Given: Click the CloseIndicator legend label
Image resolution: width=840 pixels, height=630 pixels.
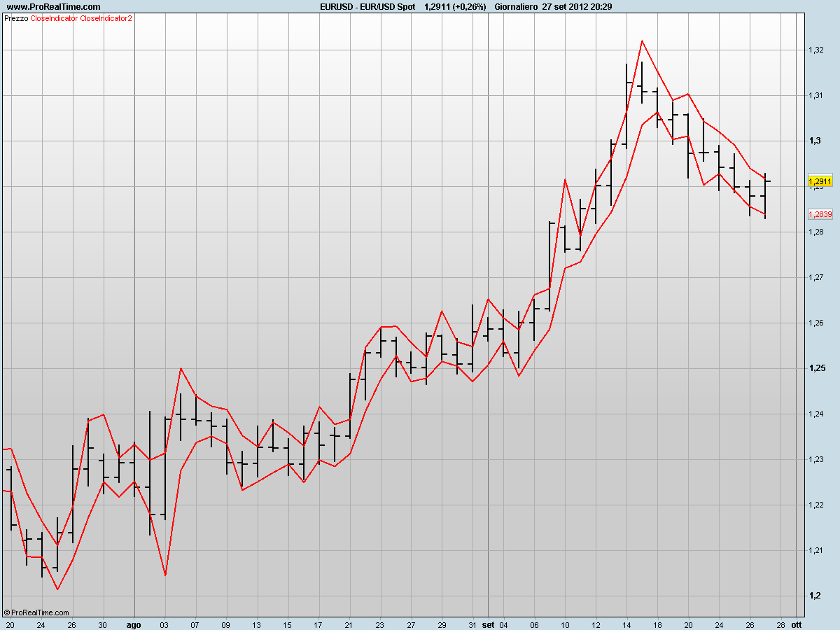Looking at the screenshot, I should 54,18.
